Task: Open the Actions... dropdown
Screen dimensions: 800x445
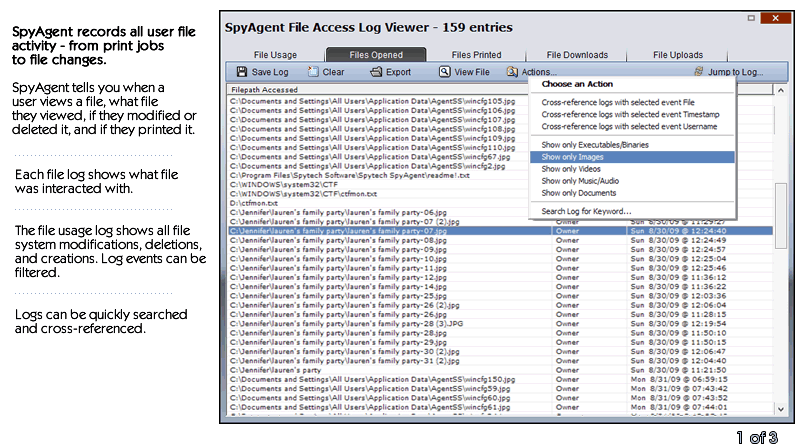Action: point(539,72)
